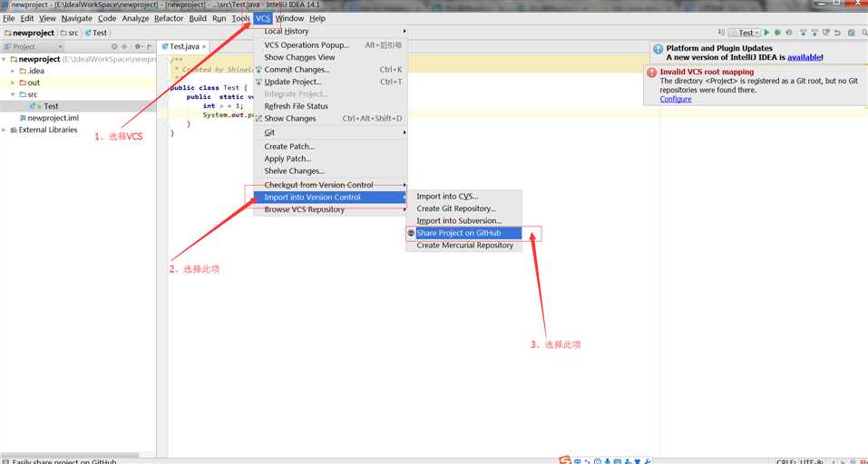Viewport: 868px width, 464px height.
Task: Open Project Structure toolbar icon
Action: click(852, 33)
